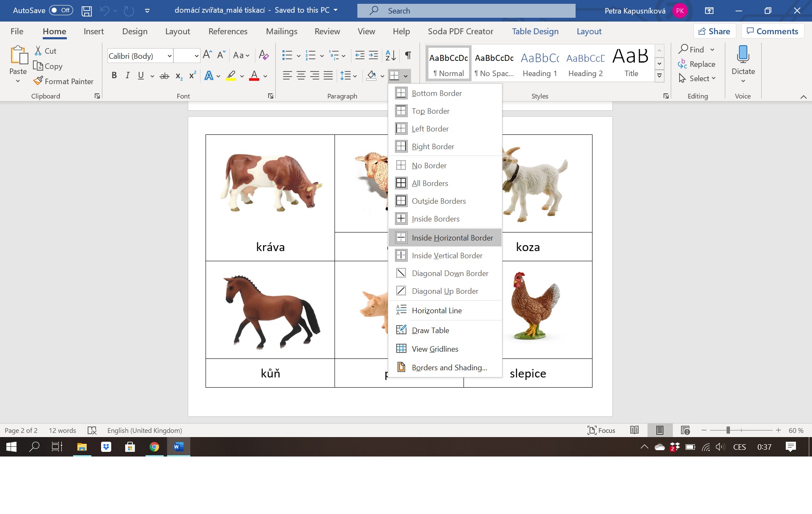Image resolution: width=812 pixels, height=514 pixels.
Task: Click the Search box in title bar
Action: click(x=466, y=11)
